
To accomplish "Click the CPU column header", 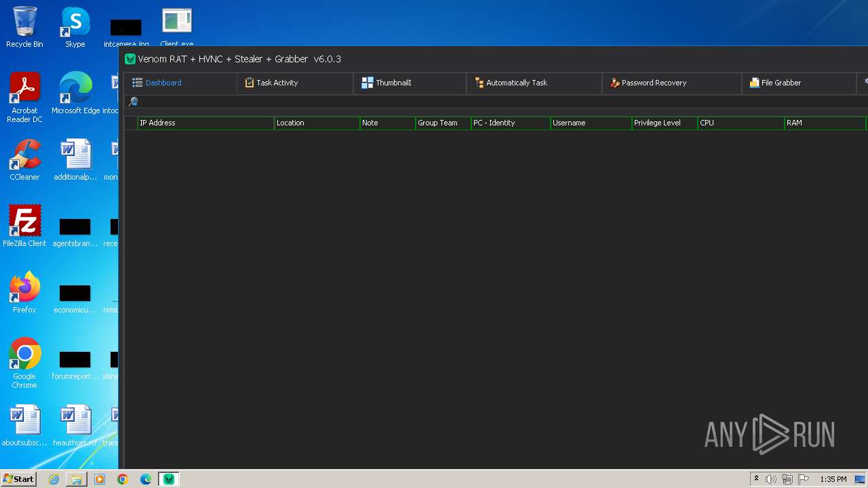I will pyautogui.click(x=741, y=123).
